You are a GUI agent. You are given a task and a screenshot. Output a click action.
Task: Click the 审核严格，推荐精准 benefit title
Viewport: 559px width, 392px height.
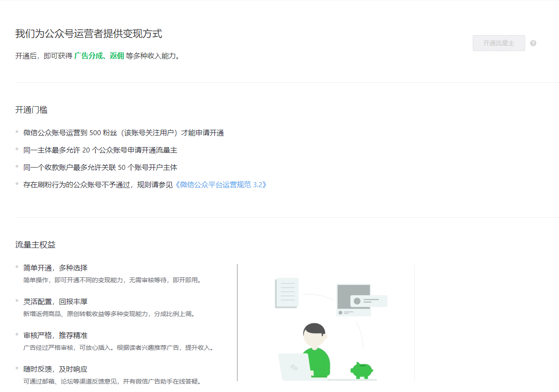click(56, 336)
